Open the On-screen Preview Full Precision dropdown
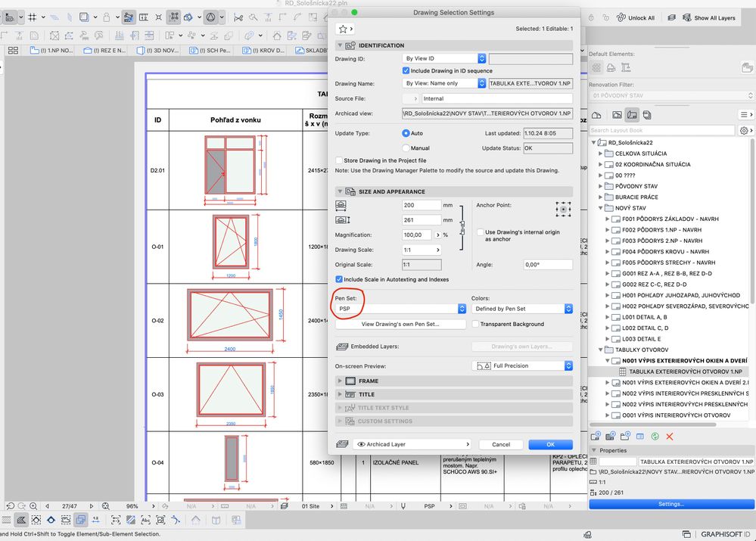This screenshot has width=756, height=541. tap(521, 365)
